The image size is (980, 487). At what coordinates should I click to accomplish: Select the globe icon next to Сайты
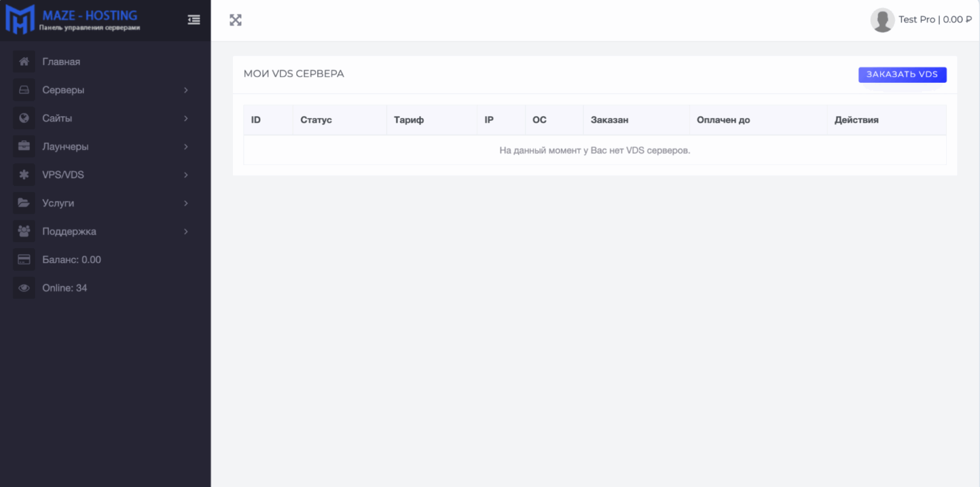click(x=24, y=118)
